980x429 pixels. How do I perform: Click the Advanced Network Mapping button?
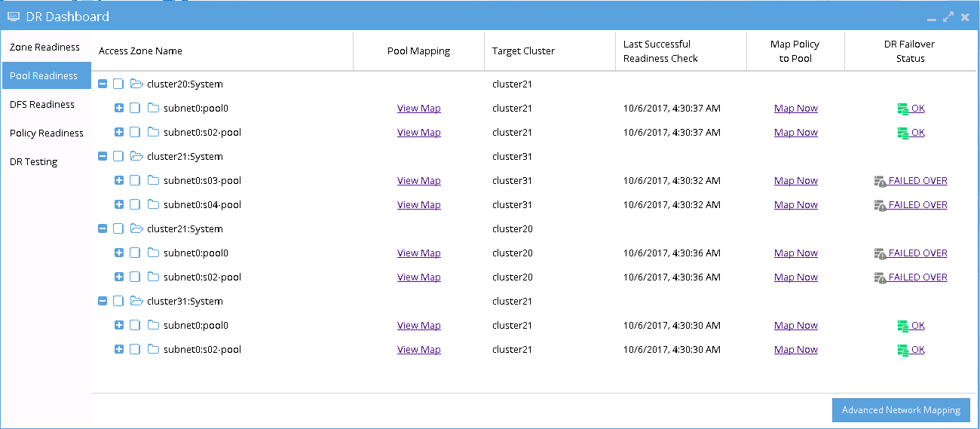point(901,410)
